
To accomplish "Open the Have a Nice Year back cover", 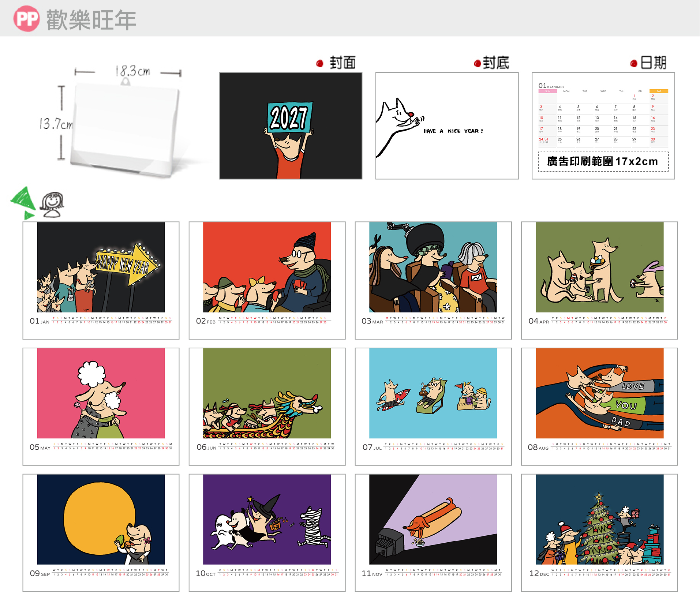I will [x=447, y=126].
